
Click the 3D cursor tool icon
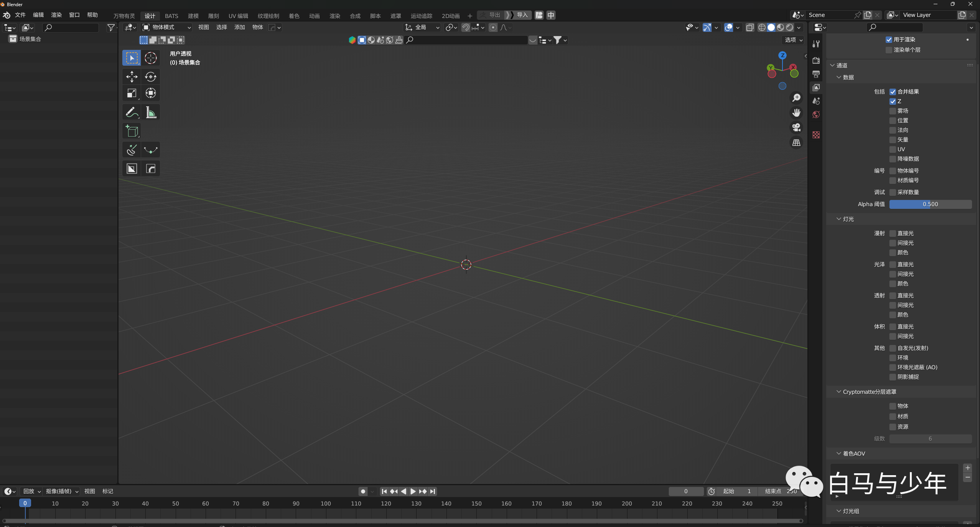[151, 58]
